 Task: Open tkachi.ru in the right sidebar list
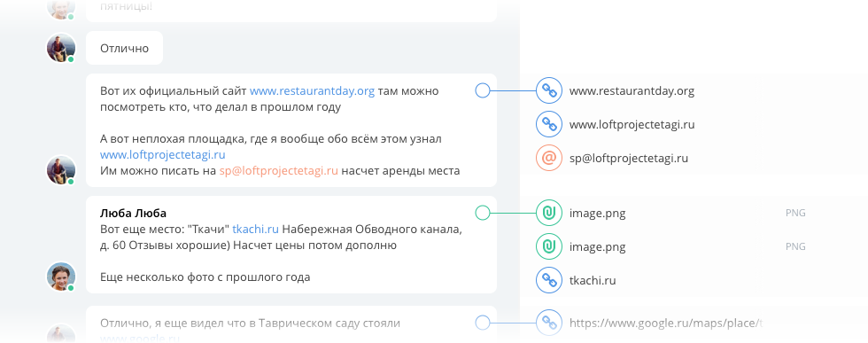593,280
